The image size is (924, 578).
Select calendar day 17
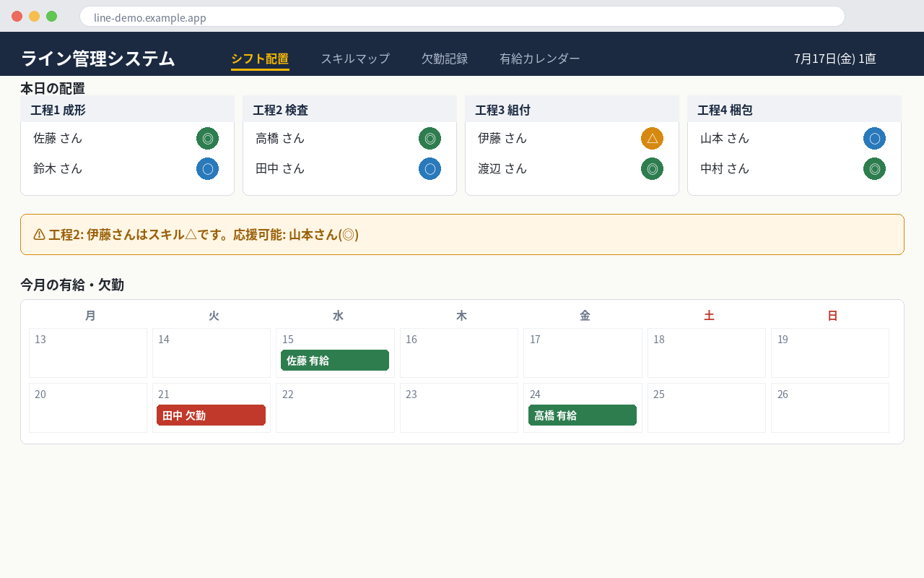(x=583, y=353)
